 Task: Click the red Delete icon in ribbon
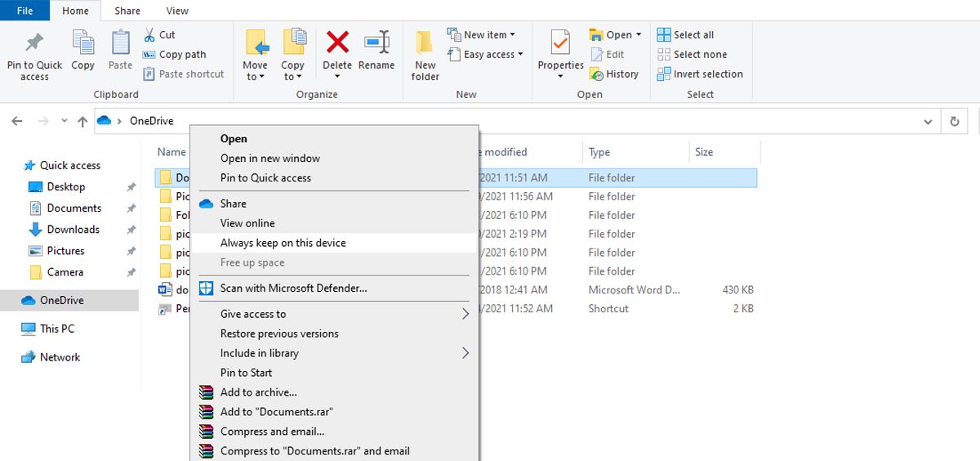pos(337,43)
